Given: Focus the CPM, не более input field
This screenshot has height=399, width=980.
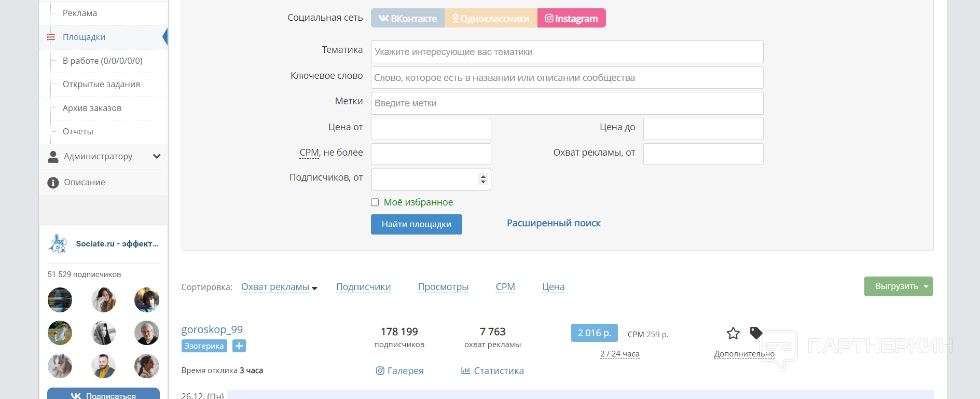Looking at the screenshot, I should [x=431, y=154].
